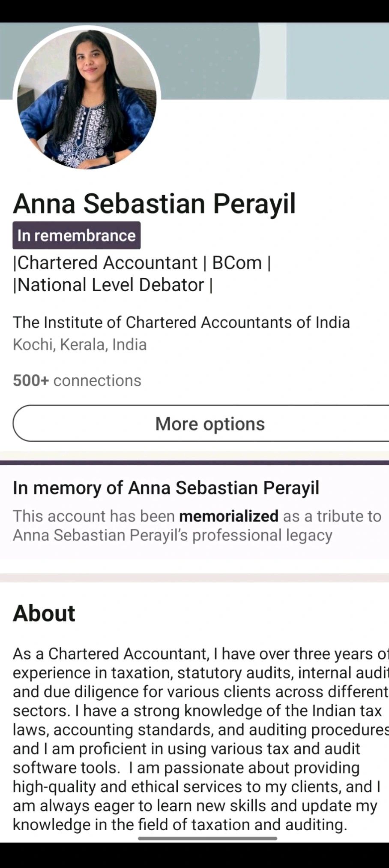Tap the blue-grey cover banner image
This screenshot has width=389, height=868.
[x=206, y=60]
